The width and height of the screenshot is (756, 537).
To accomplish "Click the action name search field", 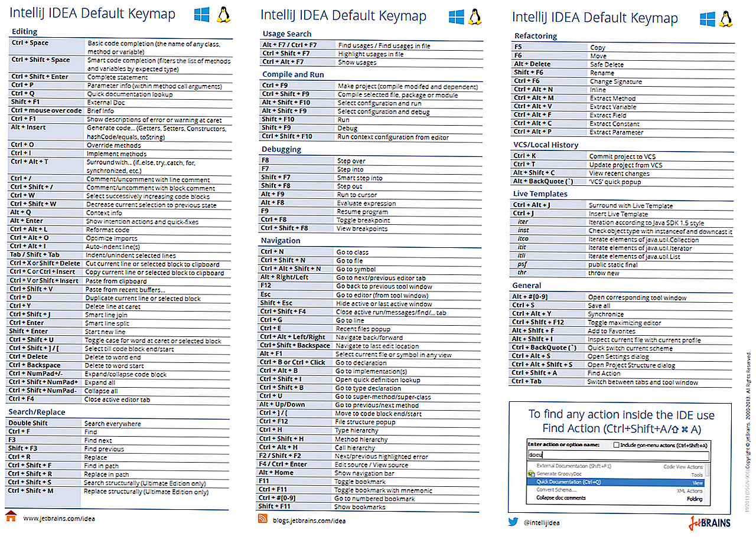I will 617,455.
